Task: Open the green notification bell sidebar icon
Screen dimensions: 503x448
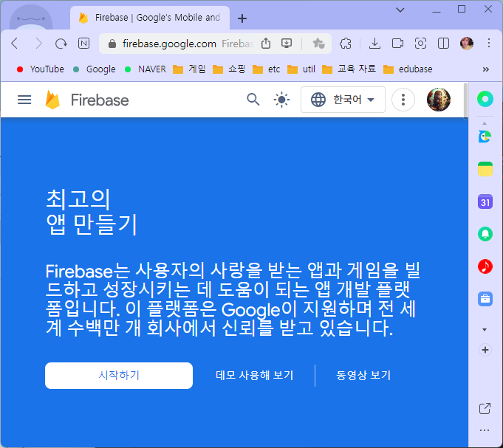Action: pyautogui.click(x=485, y=234)
